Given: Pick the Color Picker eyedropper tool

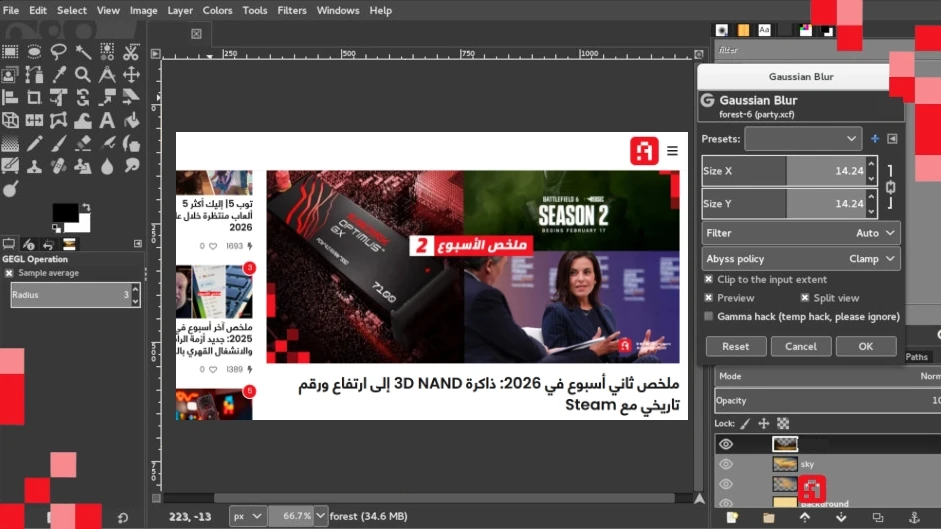Looking at the screenshot, I should [59, 75].
